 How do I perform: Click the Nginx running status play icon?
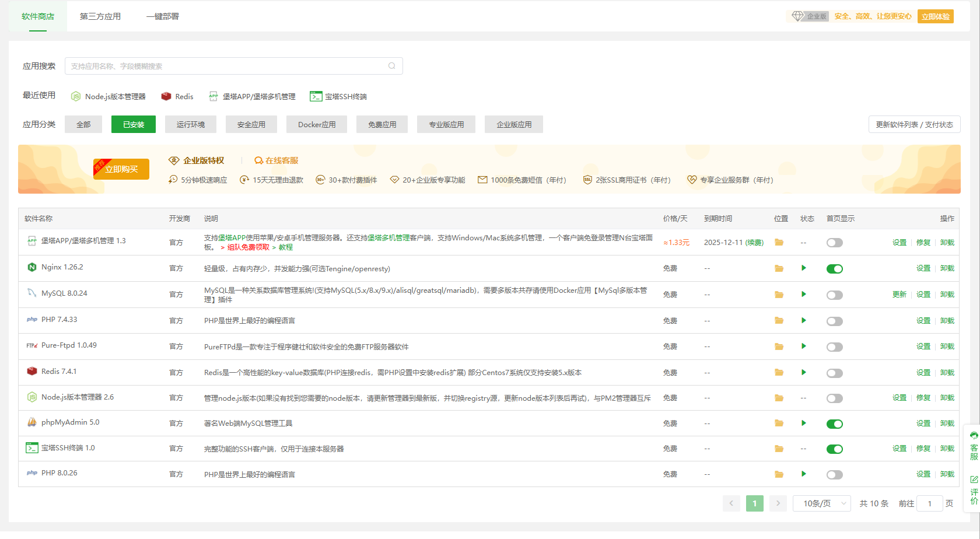coord(804,268)
